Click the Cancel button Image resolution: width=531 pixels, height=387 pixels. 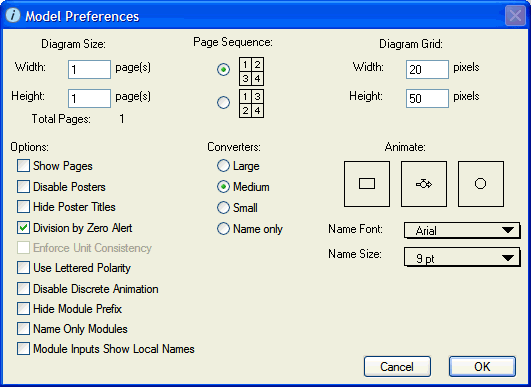[x=397, y=366]
